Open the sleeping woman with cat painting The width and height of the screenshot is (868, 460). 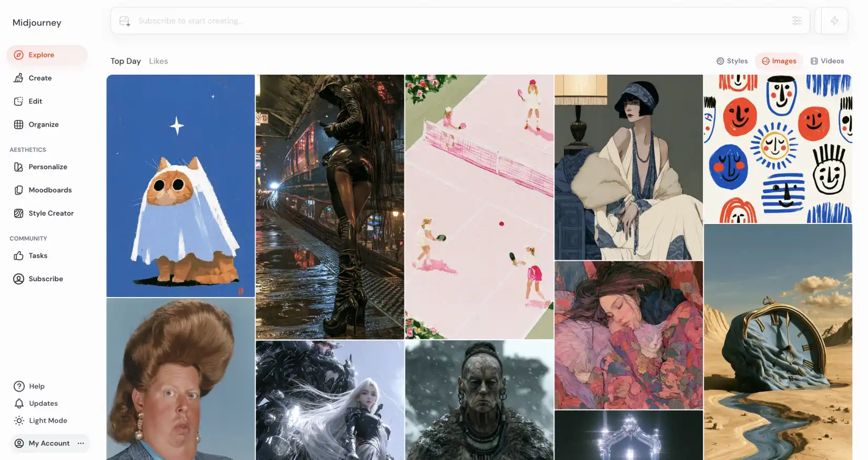629,335
